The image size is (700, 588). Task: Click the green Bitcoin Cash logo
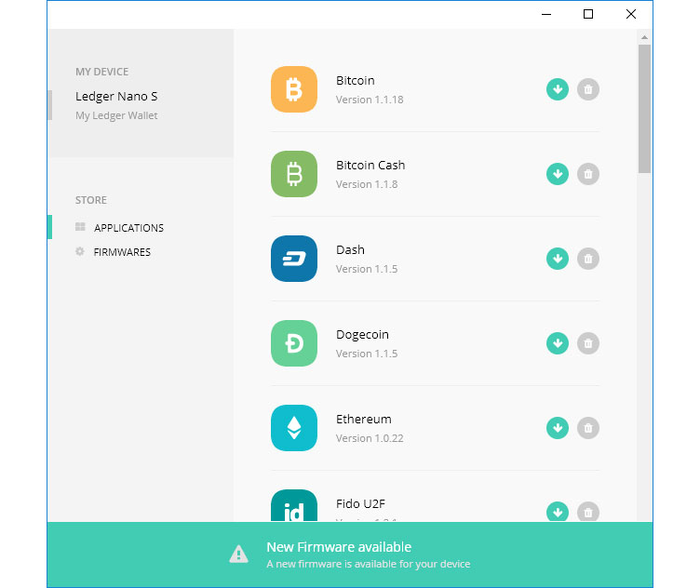294,174
